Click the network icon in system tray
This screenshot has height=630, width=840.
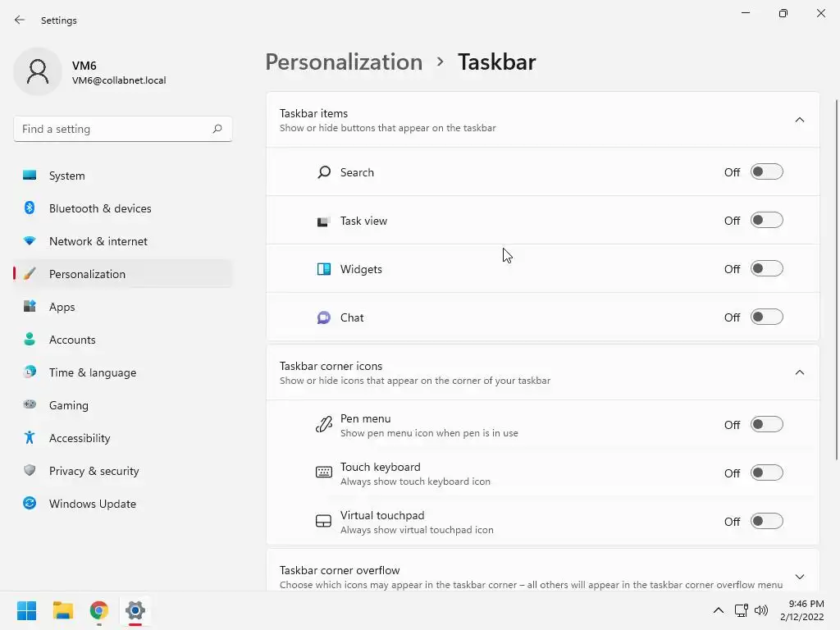(x=742, y=610)
